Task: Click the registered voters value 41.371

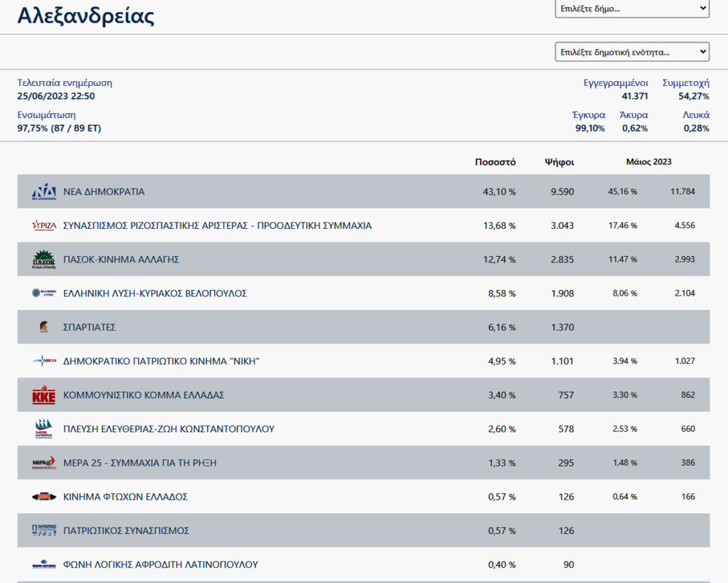Action: tap(635, 96)
